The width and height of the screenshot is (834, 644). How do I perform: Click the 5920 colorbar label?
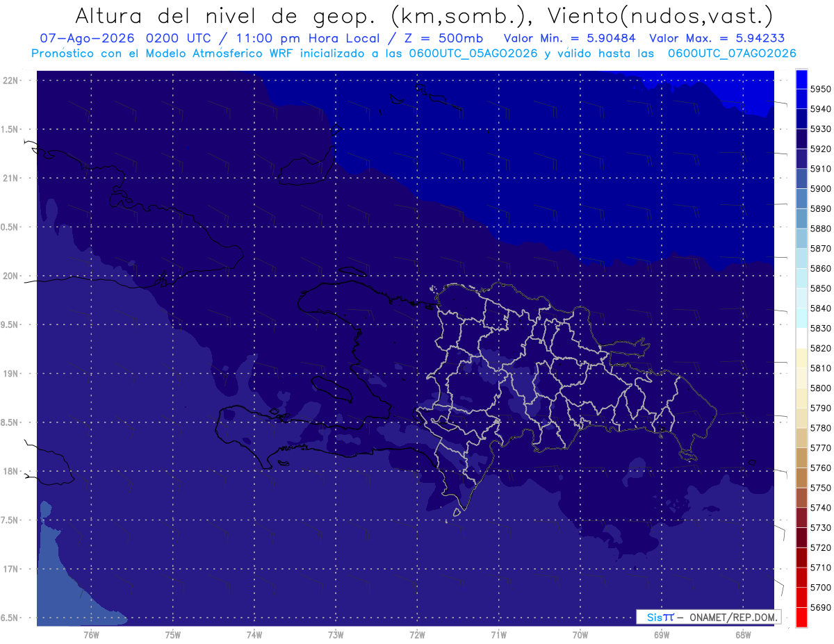click(x=821, y=149)
